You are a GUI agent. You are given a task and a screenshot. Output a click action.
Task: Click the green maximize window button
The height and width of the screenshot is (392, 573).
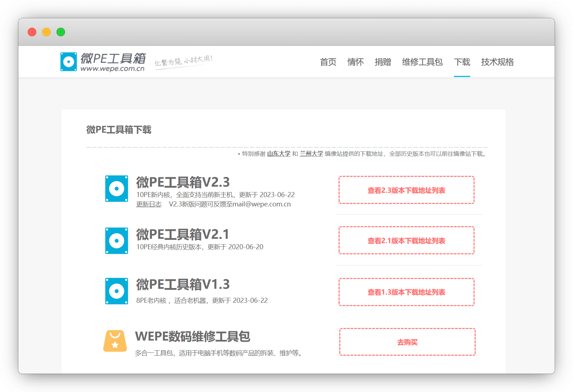(x=61, y=32)
